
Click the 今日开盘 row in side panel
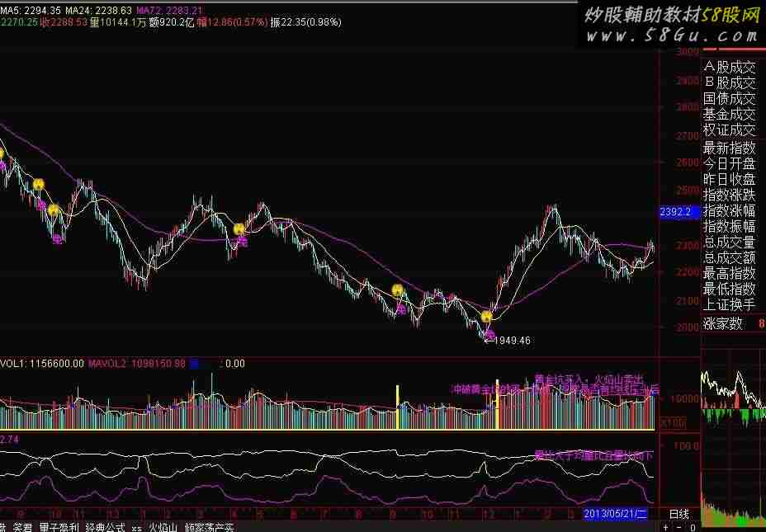pyautogui.click(x=730, y=163)
